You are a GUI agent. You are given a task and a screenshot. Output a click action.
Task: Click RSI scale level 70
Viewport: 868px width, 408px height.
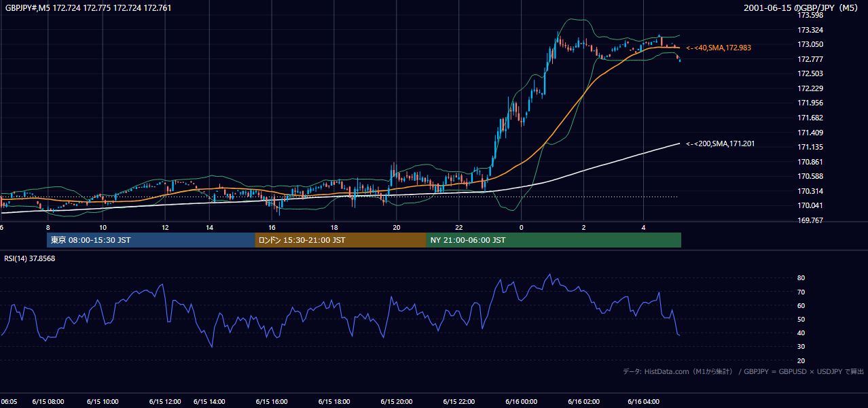coord(801,292)
